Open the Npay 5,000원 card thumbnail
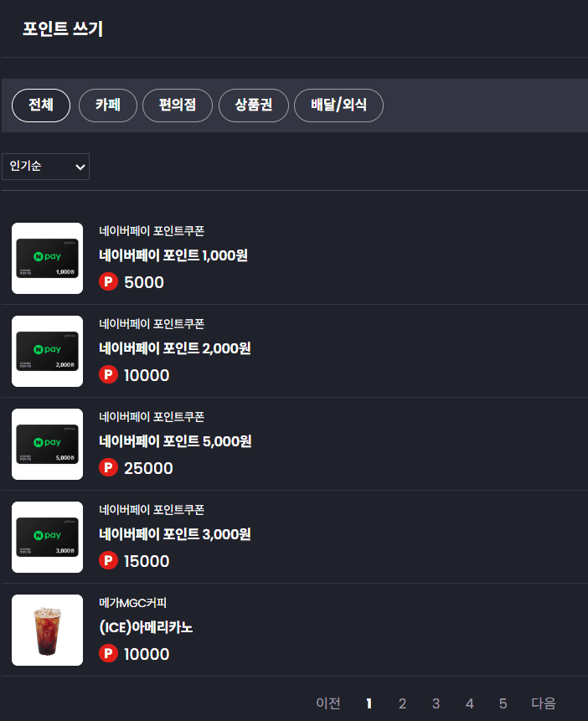Screen dimensions: 588x721 click(x=48, y=444)
